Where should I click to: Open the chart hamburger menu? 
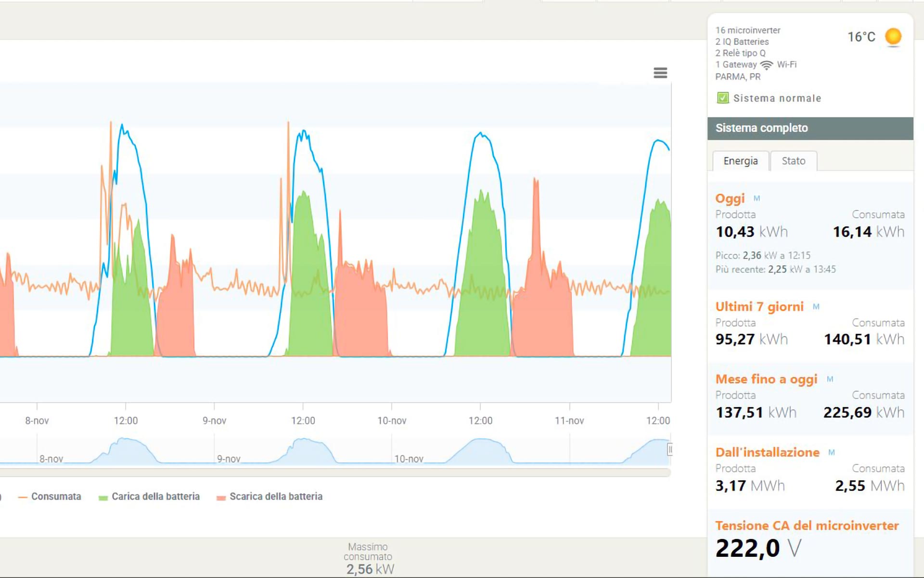point(660,73)
